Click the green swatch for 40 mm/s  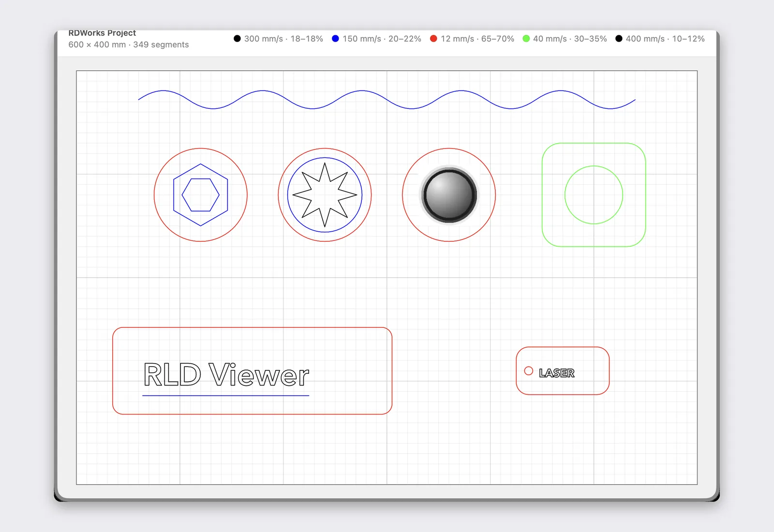pyautogui.click(x=526, y=39)
